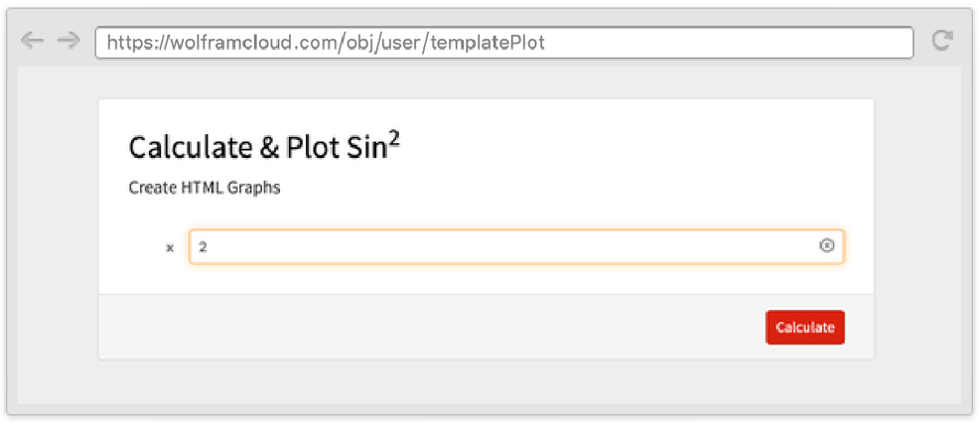This screenshot has width=980, height=424.
Task: Place cursor on the value 2 in the field
Action: pos(203,247)
